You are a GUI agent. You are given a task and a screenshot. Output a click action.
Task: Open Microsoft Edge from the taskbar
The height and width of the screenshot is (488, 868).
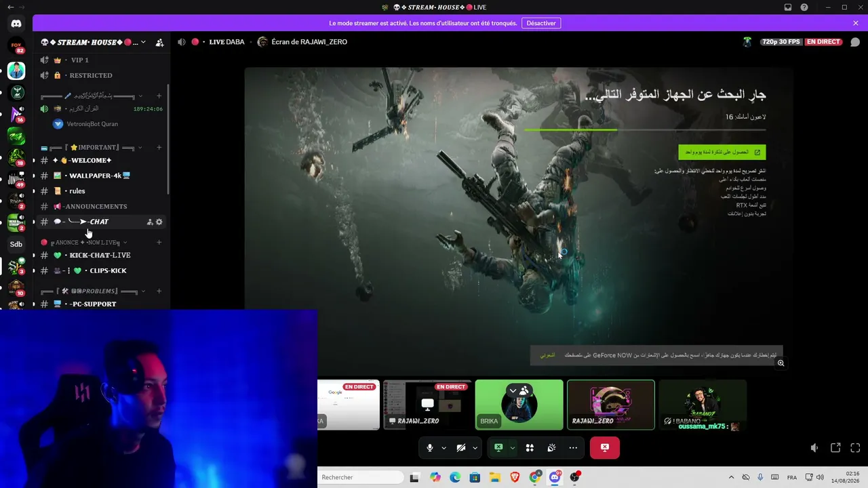click(x=455, y=477)
